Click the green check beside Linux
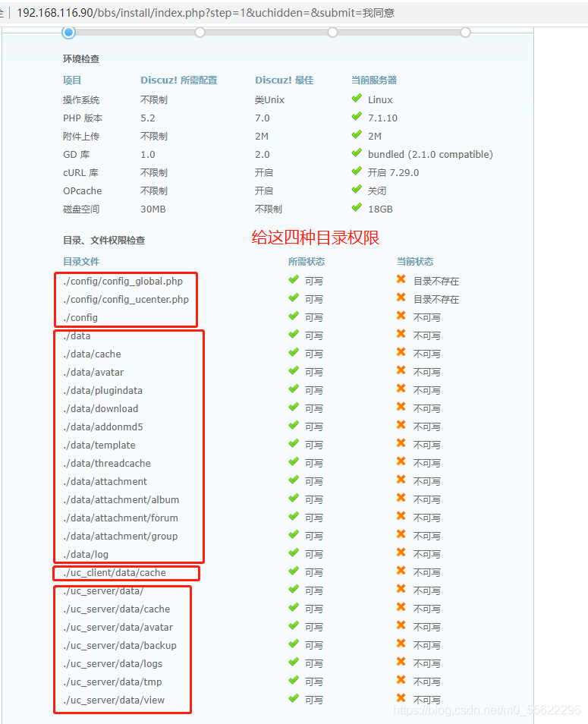This screenshot has height=724, width=588. pyautogui.click(x=357, y=99)
